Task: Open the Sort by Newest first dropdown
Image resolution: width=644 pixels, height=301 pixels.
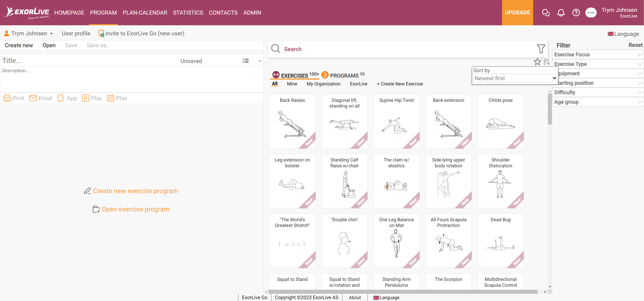Action: click(x=515, y=78)
